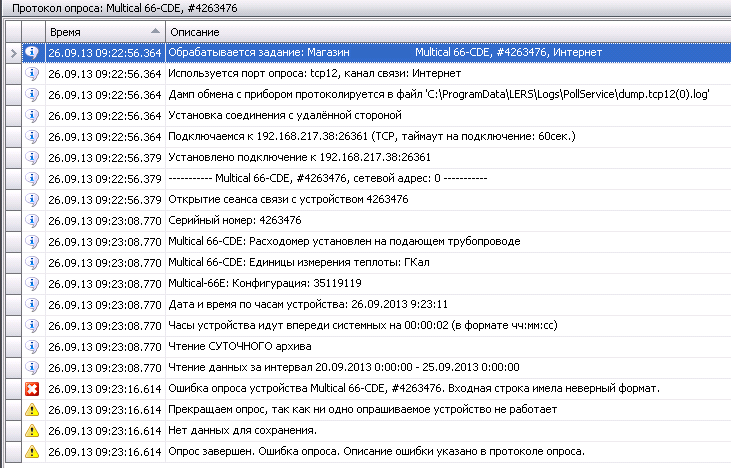Select text 'Дамп обмена с прибором протоколируется'
The image size is (731, 468).
tap(276, 94)
